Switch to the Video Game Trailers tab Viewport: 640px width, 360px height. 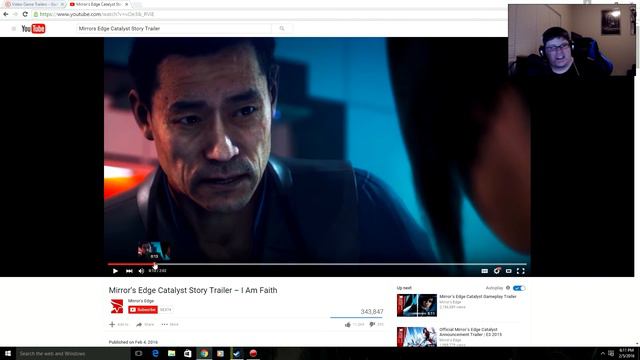(34, 4)
